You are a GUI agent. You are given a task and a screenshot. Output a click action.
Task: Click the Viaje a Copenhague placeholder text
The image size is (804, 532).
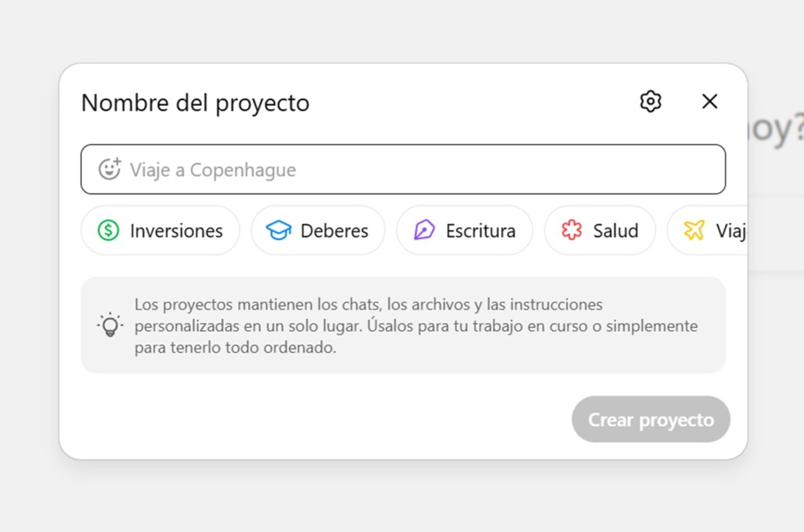pos(213,170)
